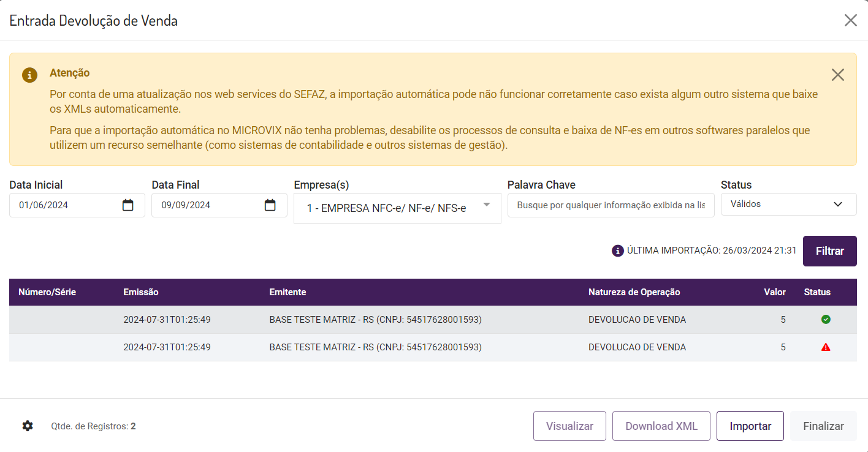Click the red warning status icon
The height and width of the screenshot is (452, 868).
[x=826, y=347]
